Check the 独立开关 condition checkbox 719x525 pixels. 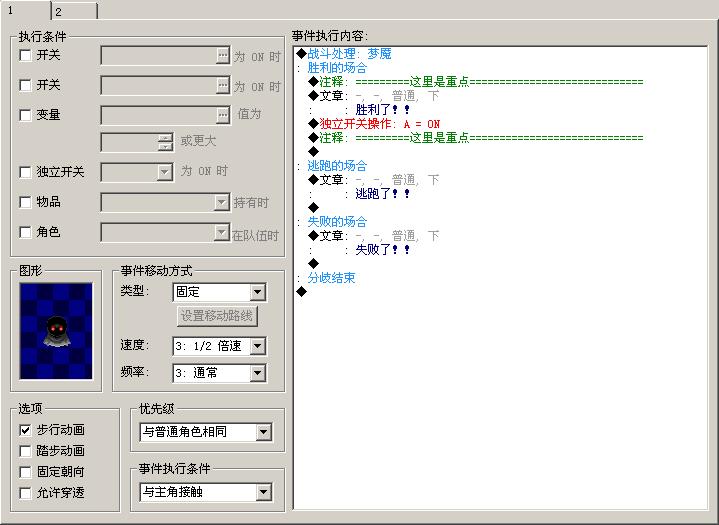25,172
